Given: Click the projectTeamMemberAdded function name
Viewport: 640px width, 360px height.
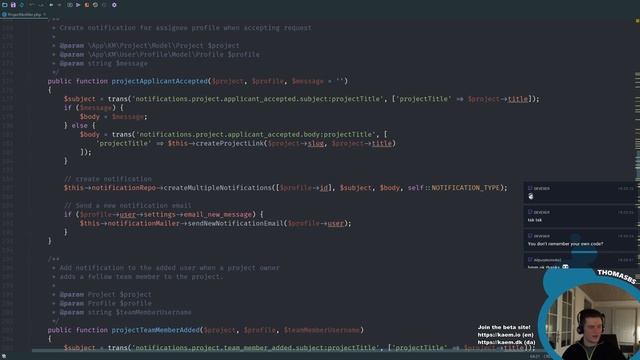Looking at the screenshot, I should coord(156,330).
